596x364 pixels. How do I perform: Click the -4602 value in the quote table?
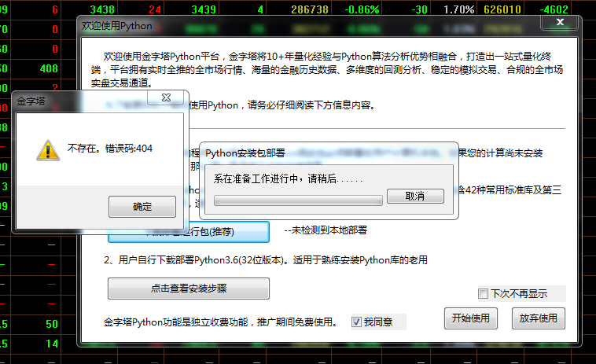click(554, 9)
